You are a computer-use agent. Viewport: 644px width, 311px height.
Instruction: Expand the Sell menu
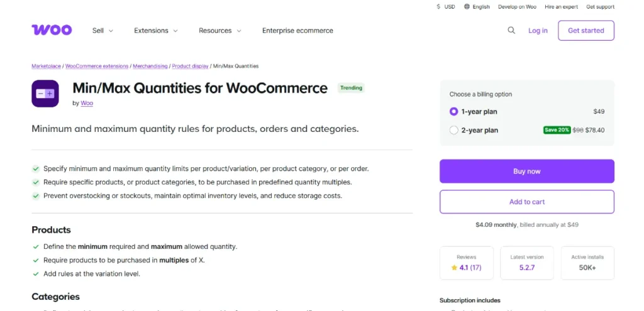103,30
